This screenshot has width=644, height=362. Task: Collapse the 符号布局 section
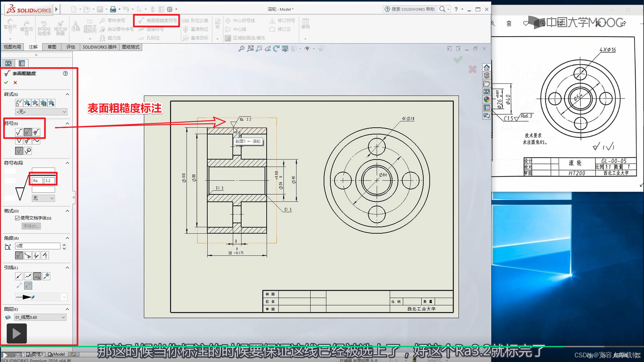point(67,163)
